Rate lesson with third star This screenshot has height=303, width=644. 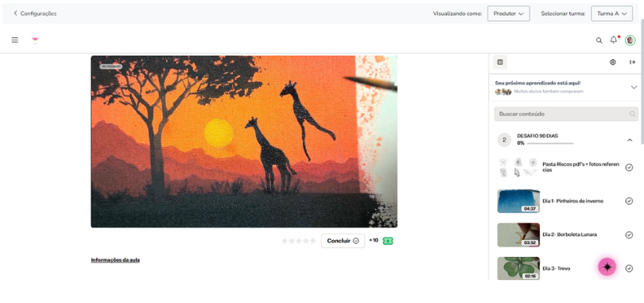coord(299,241)
